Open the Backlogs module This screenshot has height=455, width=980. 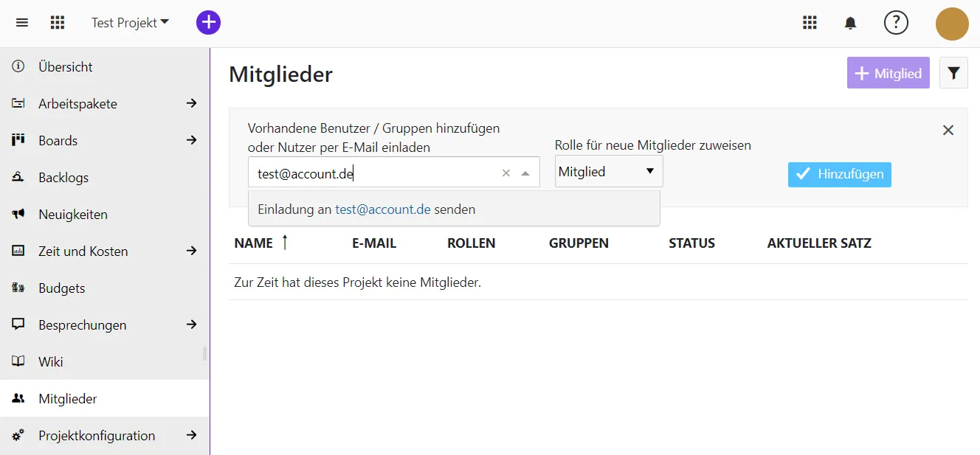(64, 177)
